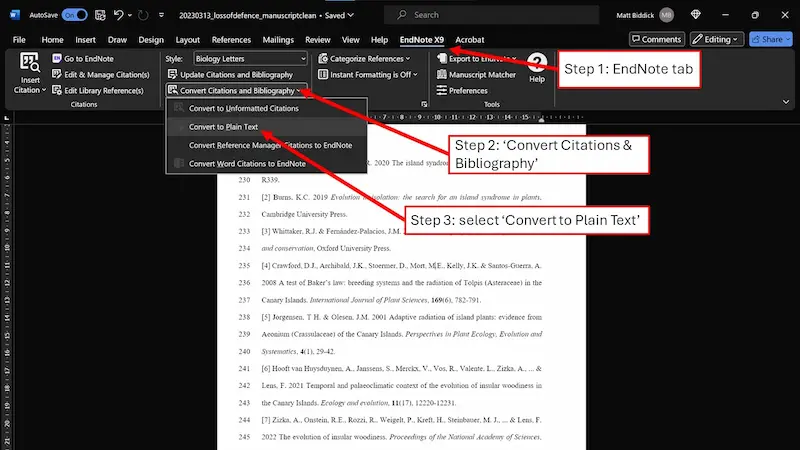This screenshot has width=800, height=450.
Task: Toggle the AutoSave switch
Action: (x=74, y=15)
